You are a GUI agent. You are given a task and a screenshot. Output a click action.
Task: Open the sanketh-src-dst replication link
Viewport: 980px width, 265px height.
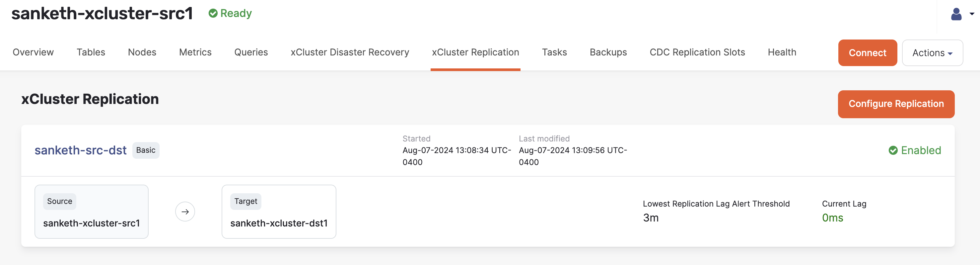(80, 150)
